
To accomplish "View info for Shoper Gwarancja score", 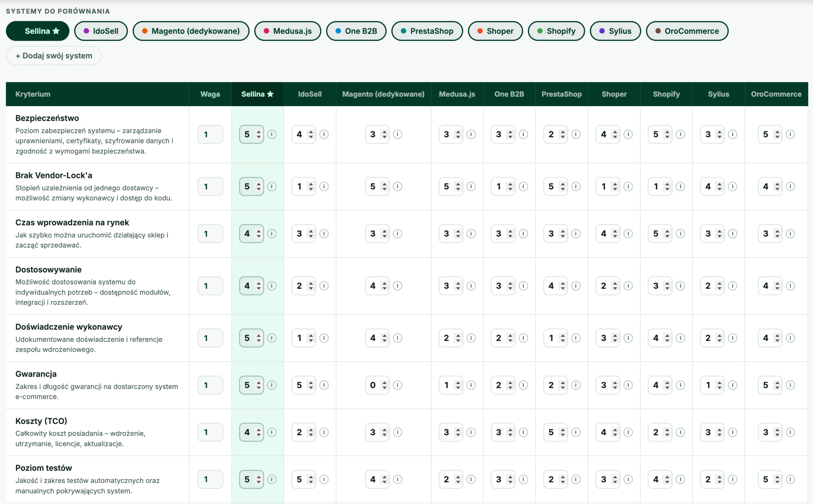I will [628, 385].
